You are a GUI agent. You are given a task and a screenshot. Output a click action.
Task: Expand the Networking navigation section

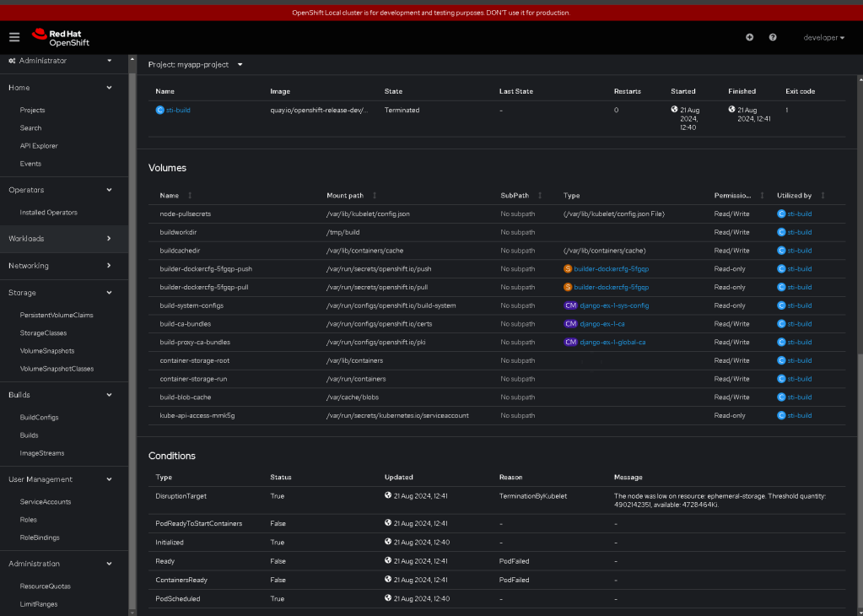click(x=60, y=265)
